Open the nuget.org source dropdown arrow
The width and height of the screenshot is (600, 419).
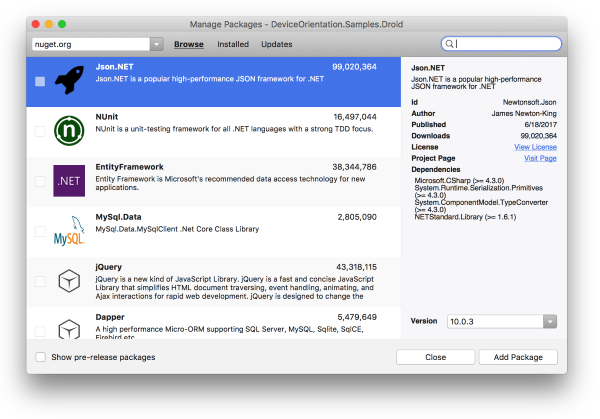[x=157, y=44]
